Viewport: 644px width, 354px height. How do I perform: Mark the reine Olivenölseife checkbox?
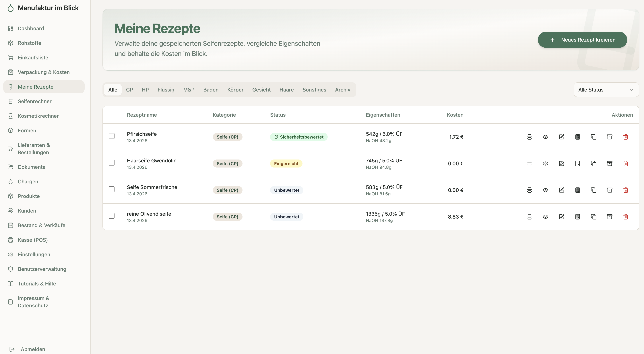tap(112, 216)
